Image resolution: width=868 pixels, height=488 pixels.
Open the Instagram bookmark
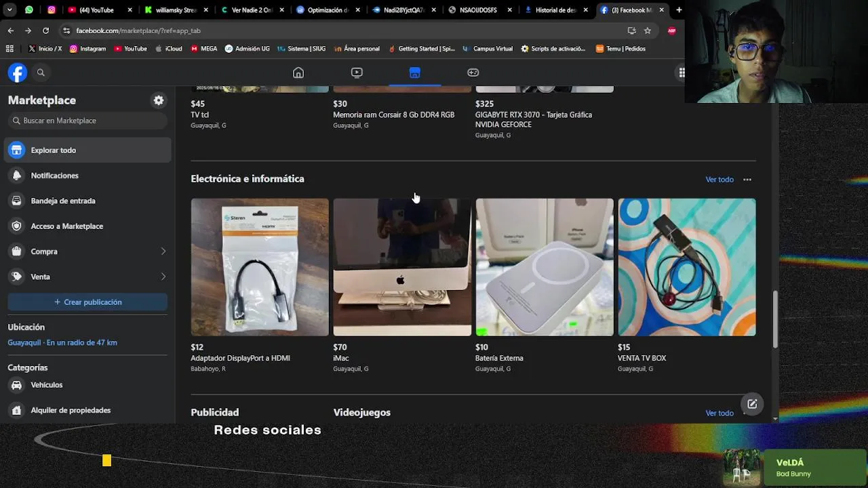[88, 49]
